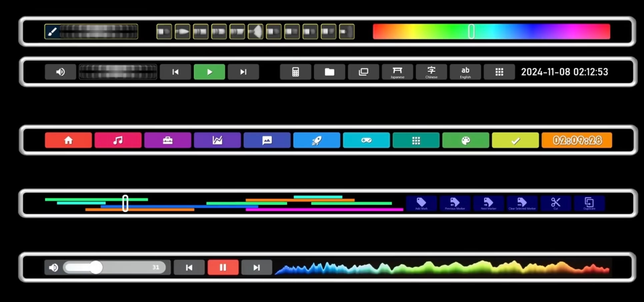Select the paintbrush tool icon
644x302 pixels.
(x=52, y=32)
